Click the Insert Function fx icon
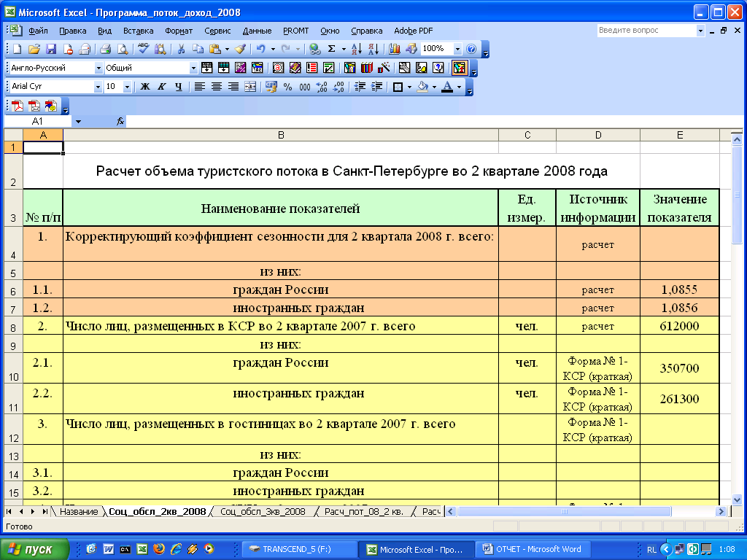The image size is (747, 560). coord(120,122)
